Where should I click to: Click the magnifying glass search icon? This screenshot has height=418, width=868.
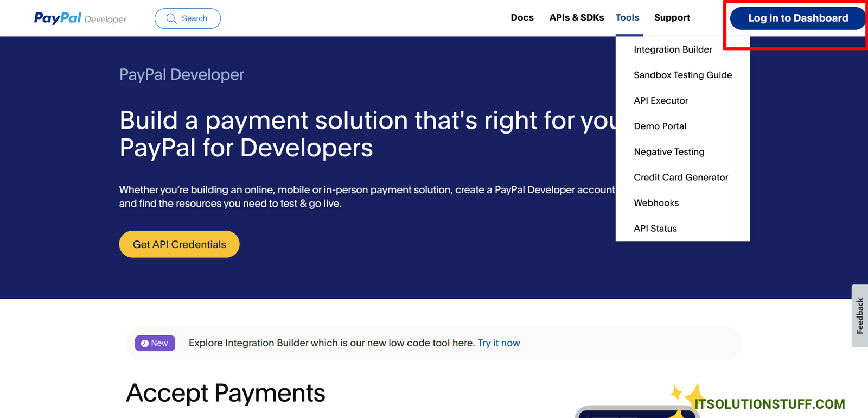(171, 18)
